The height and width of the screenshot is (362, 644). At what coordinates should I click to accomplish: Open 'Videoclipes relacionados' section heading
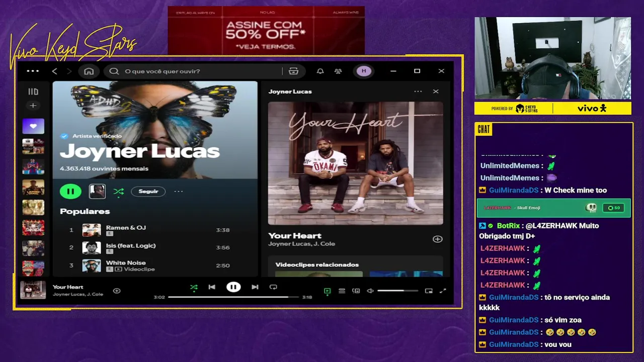click(317, 264)
